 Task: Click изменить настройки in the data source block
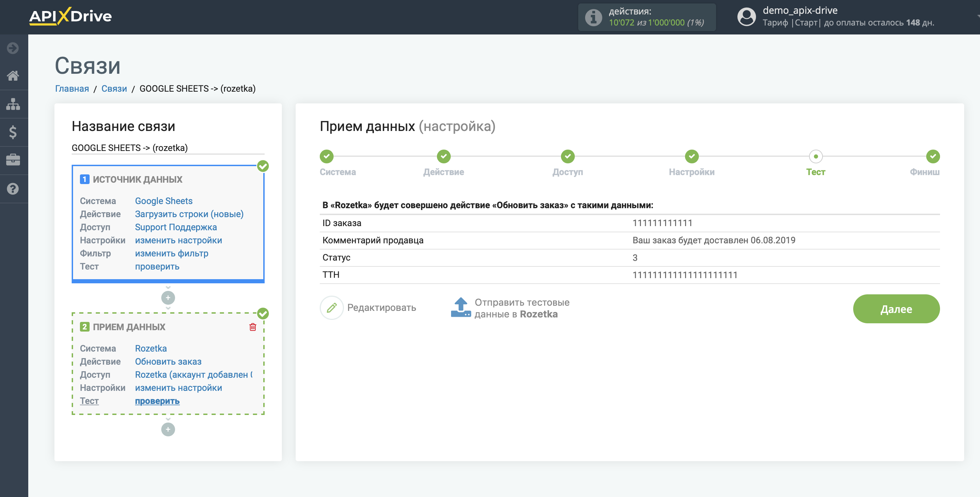pos(178,240)
